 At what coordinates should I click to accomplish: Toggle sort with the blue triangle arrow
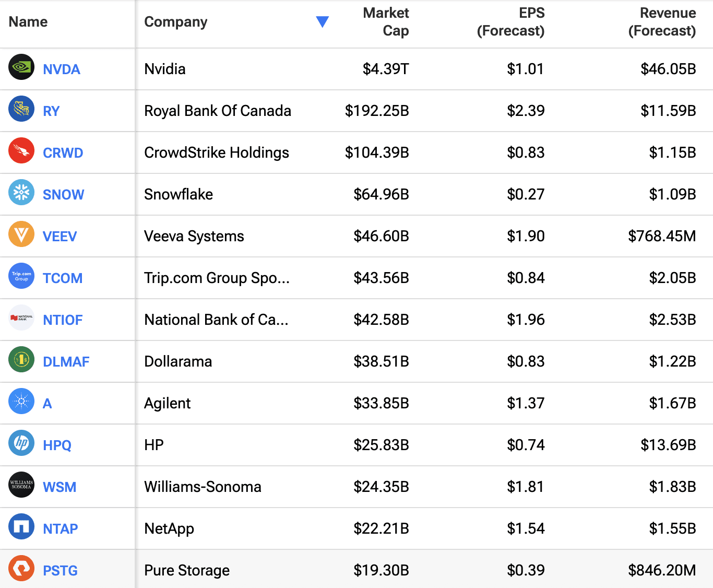click(x=323, y=22)
